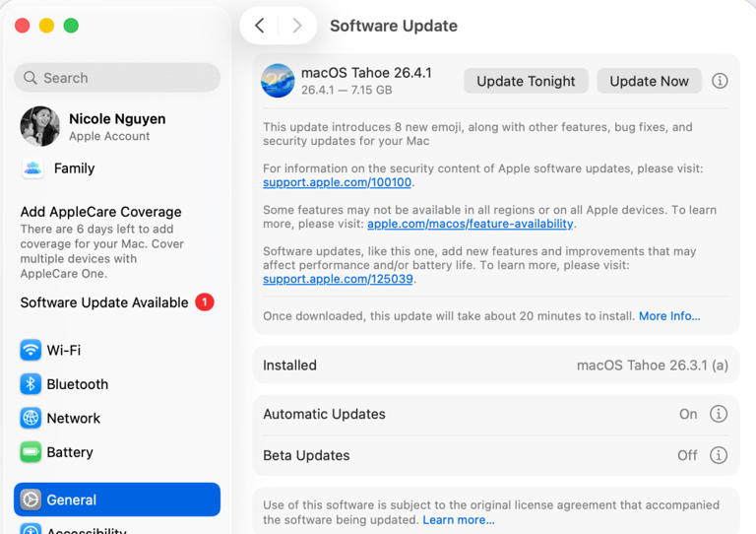This screenshot has height=534, width=756.
Task: Click the Beta Updates info icon
Action: tap(719, 455)
